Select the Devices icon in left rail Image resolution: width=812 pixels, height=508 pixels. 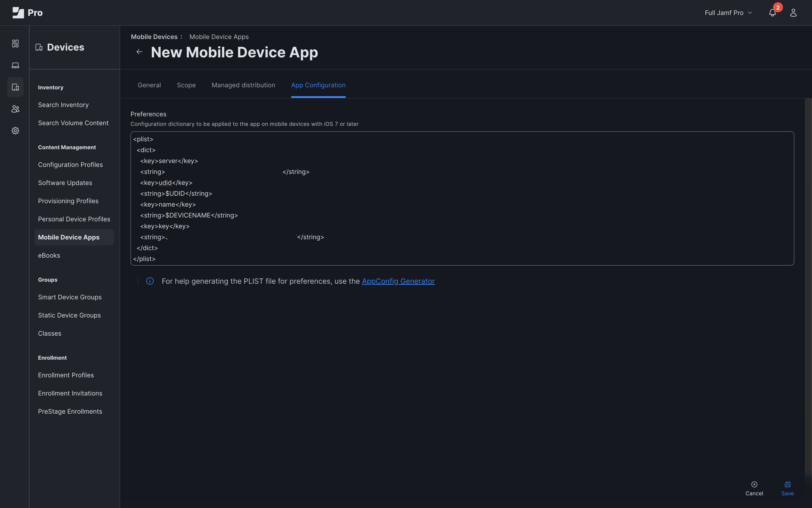pos(15,87)
